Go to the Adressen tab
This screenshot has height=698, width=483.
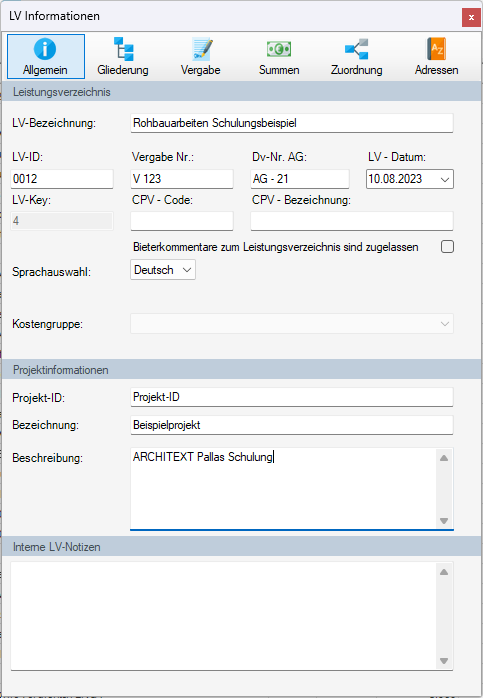tap(436, 57)
